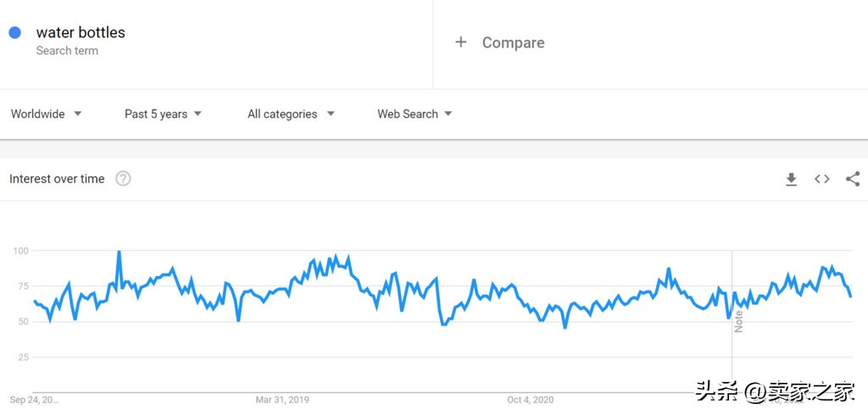
Task: Click the plus icon before Compare
Action: coord(461,42)
